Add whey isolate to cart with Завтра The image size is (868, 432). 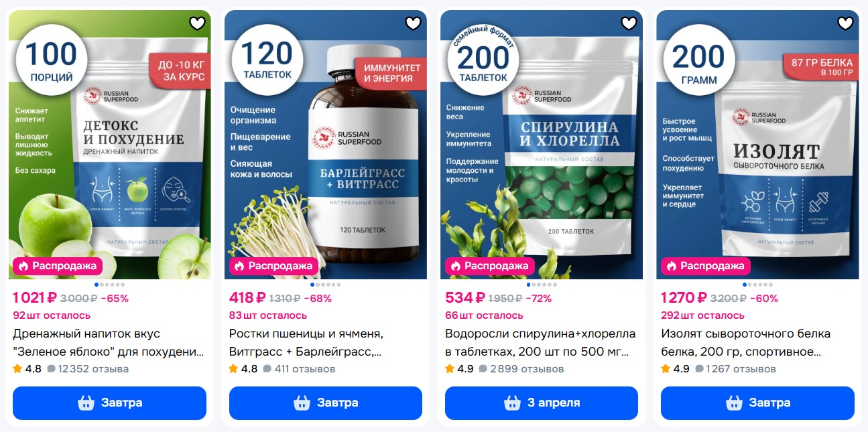click(757, 403)
